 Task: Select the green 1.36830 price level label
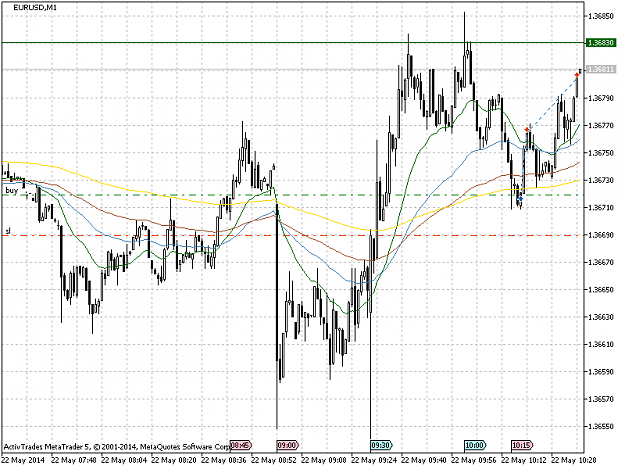coord(601,43)
